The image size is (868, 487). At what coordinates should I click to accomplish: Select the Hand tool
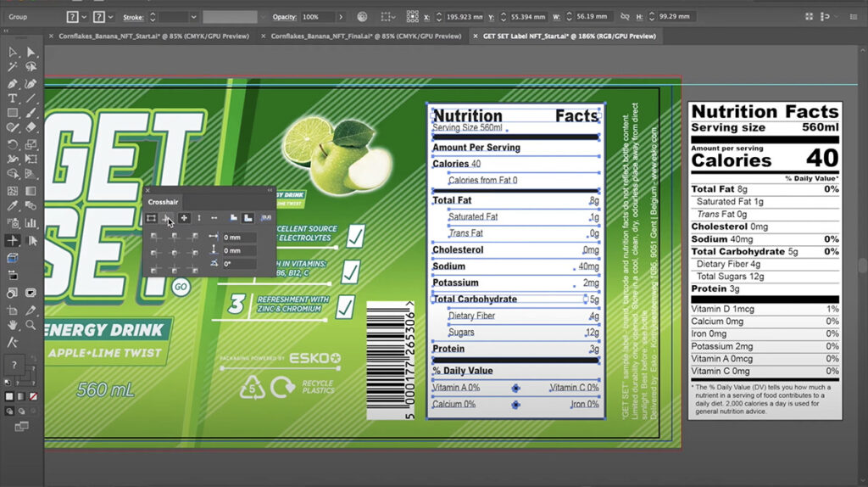pos(12,325)
